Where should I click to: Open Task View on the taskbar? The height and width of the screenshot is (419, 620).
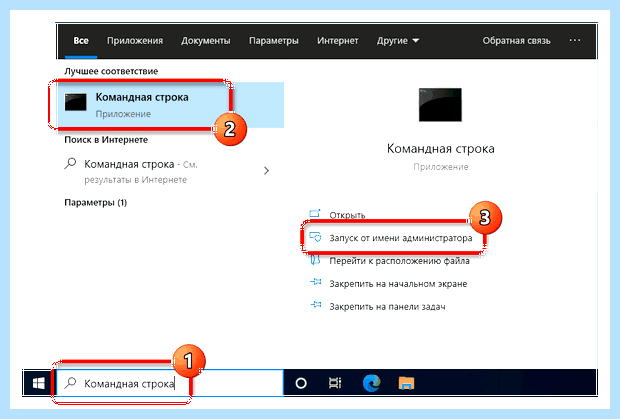click(x=335, y=383)
